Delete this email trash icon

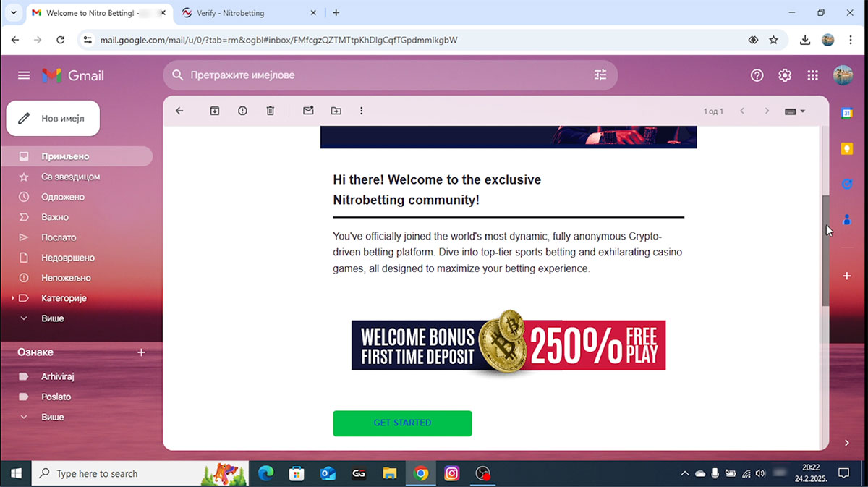tap(270, 111)
